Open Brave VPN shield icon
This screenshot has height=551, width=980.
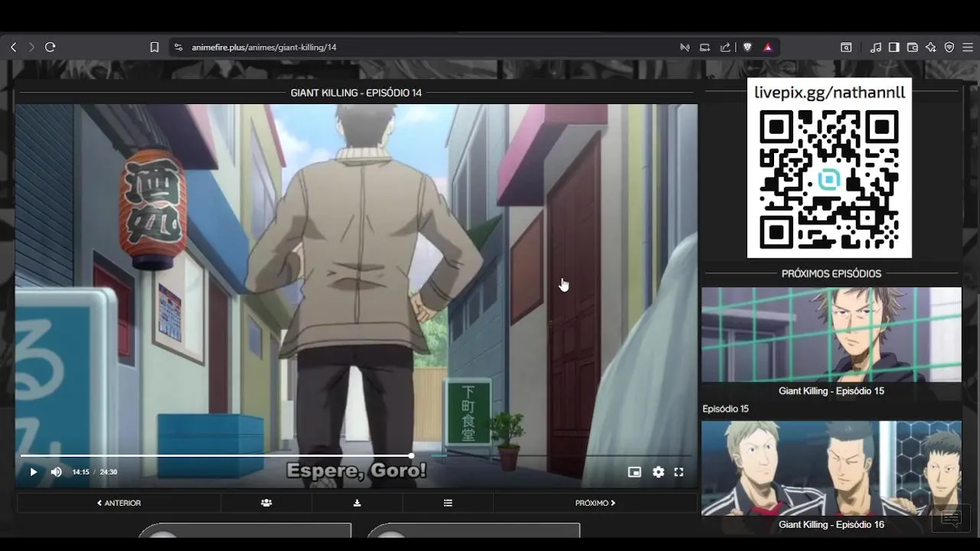click(949, 47)
